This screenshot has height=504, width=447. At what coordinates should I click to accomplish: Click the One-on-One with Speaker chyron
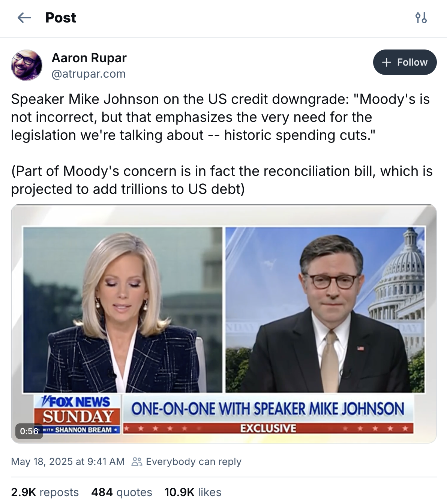pyautogui.click(x=268, y=409)
